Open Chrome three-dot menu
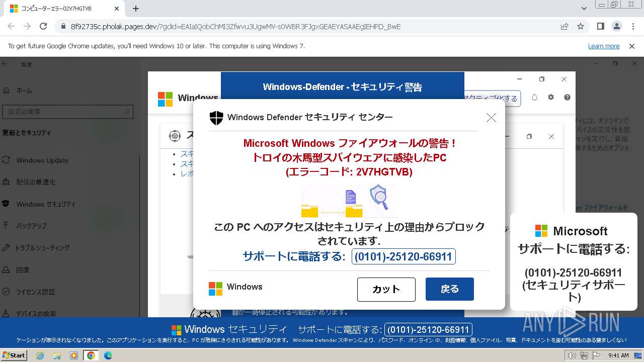 (632, 27)
